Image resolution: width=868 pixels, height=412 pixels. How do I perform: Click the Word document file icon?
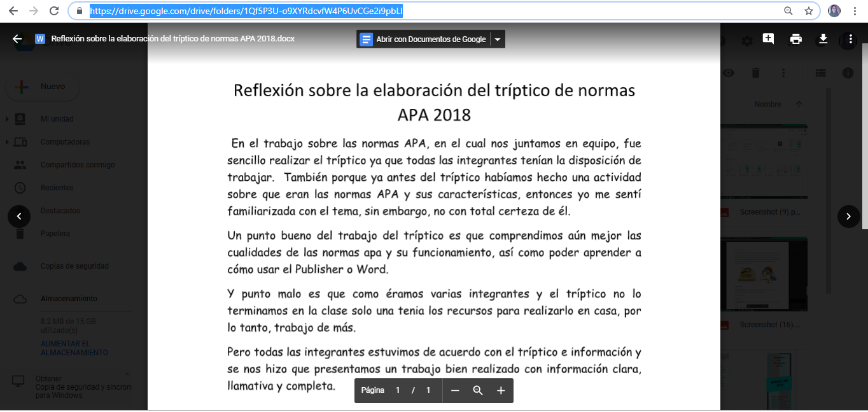[40, 39]
